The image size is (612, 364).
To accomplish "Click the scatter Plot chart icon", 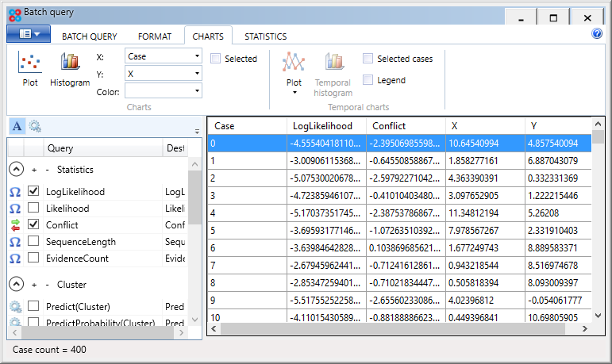I will [29, 63].
